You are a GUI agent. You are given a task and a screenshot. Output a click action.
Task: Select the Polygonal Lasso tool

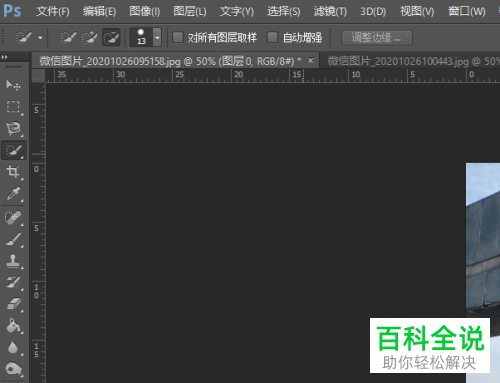tap(13, 129)
